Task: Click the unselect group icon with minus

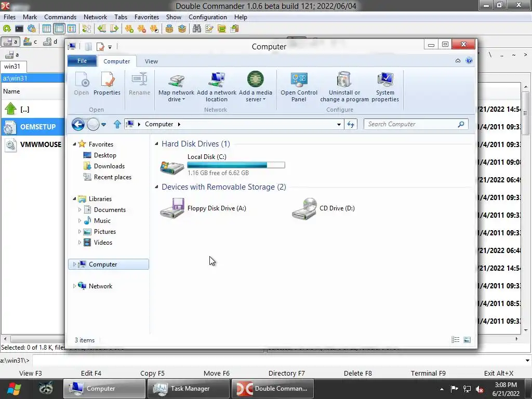Action: tap(142, 29)
